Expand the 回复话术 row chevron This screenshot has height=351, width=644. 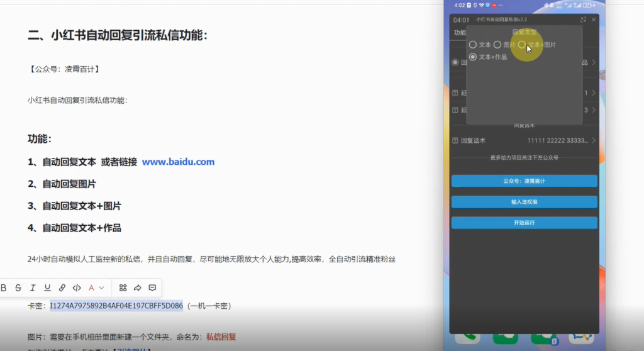pyautogui.click(x=592, y=140)
